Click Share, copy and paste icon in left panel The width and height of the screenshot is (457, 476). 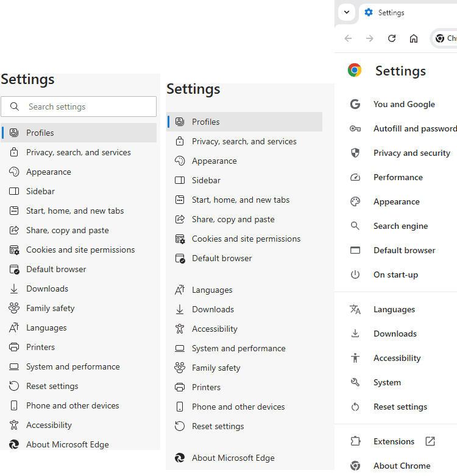coord(14,230)
